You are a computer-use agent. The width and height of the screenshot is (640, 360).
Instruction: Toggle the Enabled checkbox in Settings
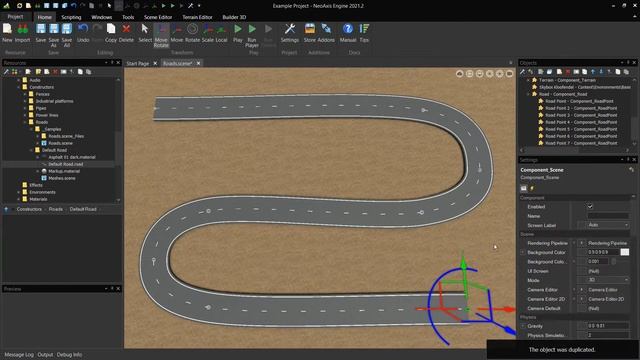click(x=590, y=207)
